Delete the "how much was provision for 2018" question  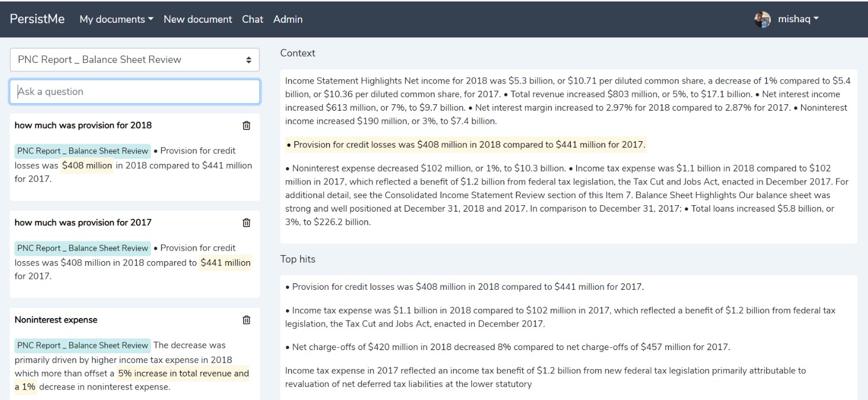point(246,125)
